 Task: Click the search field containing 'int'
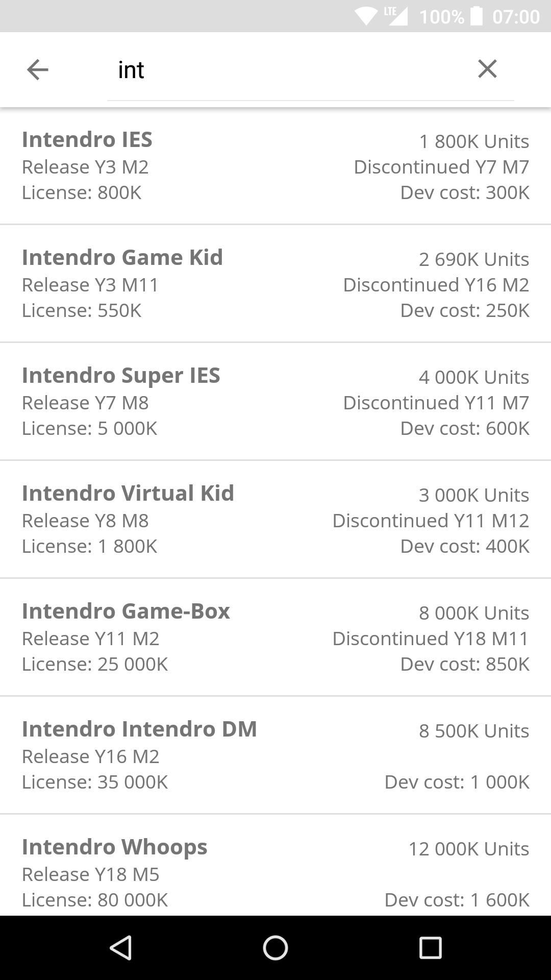[286, 70]
